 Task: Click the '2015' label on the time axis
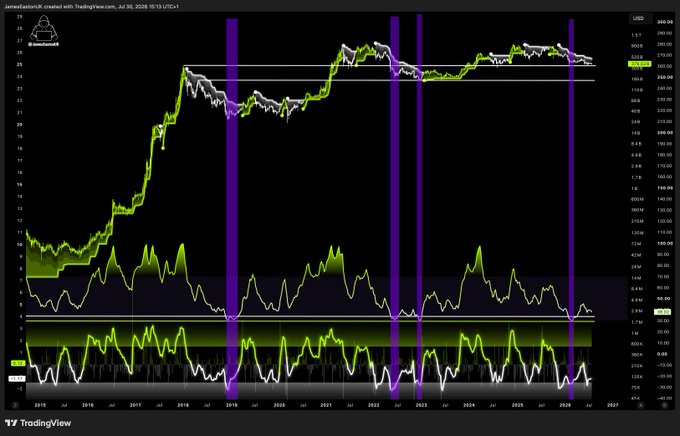(40, 405)
